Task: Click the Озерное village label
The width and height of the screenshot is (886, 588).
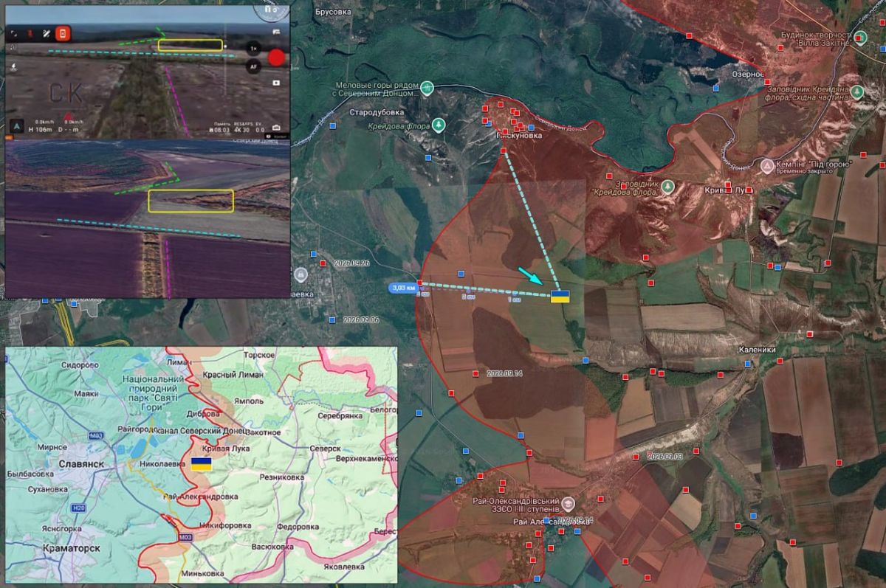Action: 747,74
